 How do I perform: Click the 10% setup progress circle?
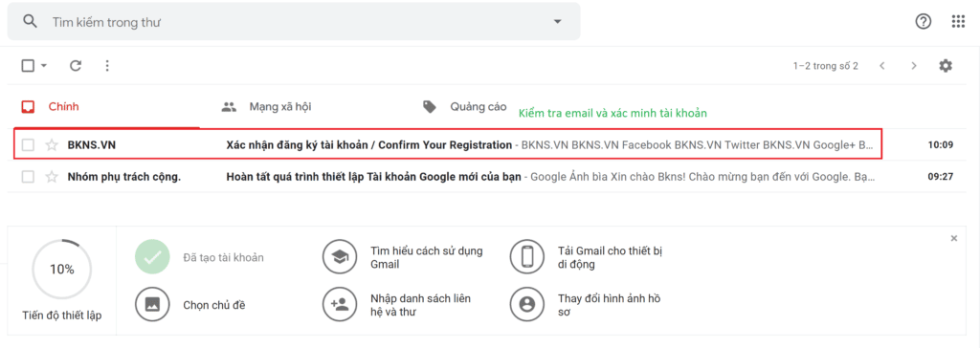tap(62, 270)
